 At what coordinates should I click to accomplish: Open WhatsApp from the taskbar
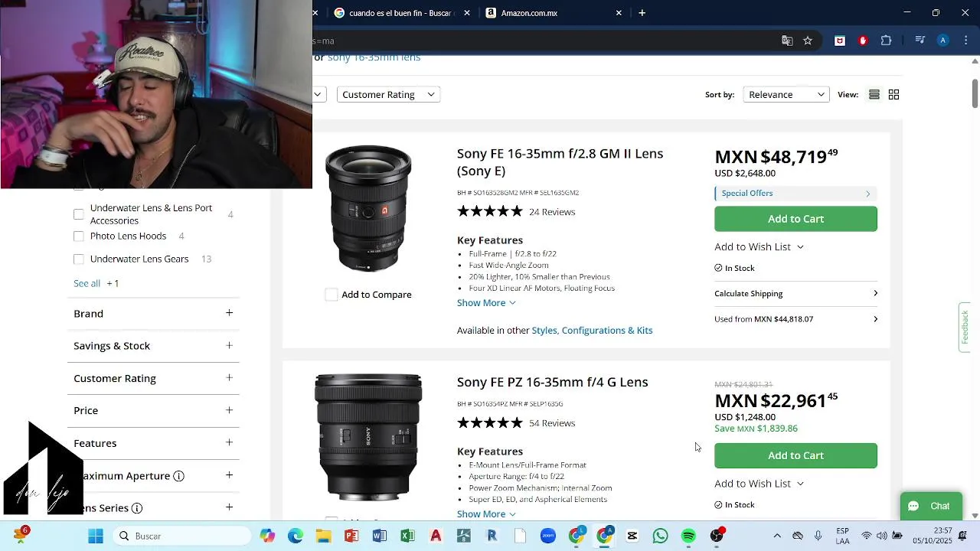pyautogui.click(x=660, y=536)
